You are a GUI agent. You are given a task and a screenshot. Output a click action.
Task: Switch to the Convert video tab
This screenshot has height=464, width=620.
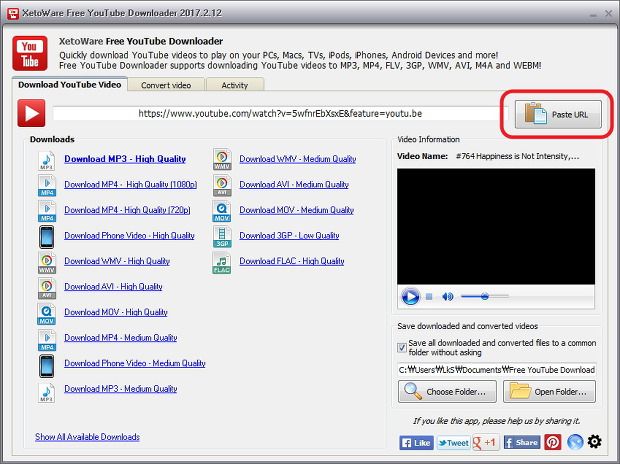coord(166,85)
